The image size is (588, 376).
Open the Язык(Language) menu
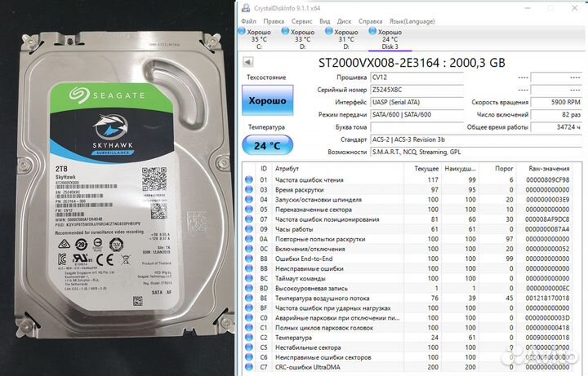point(412,21)
